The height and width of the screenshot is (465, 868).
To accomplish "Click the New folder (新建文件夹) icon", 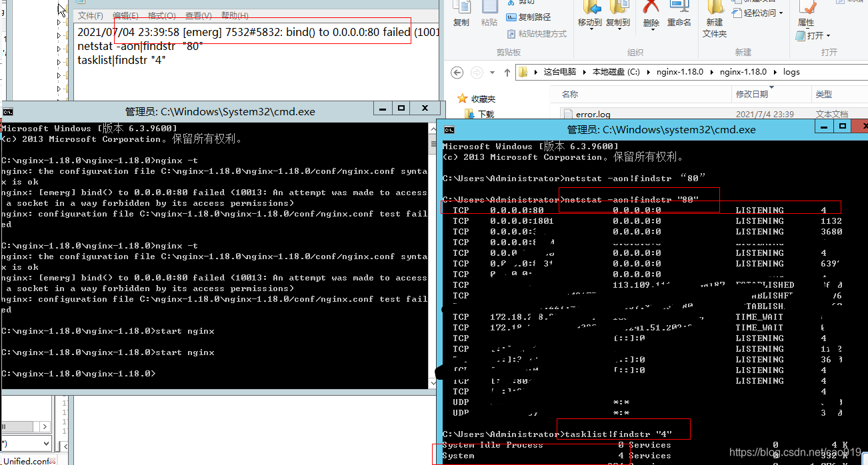I will click(x=715, y=7).
